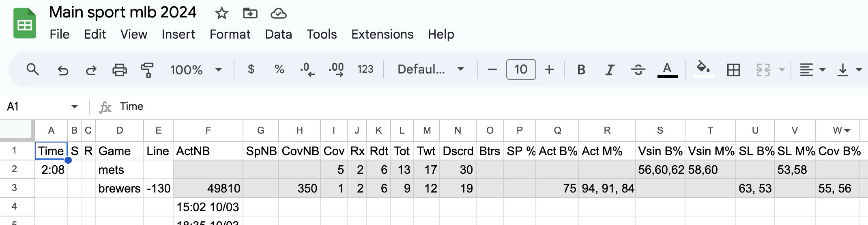Click the font size input field
This screenshot has width=868, height=225.
coord(521,69)
